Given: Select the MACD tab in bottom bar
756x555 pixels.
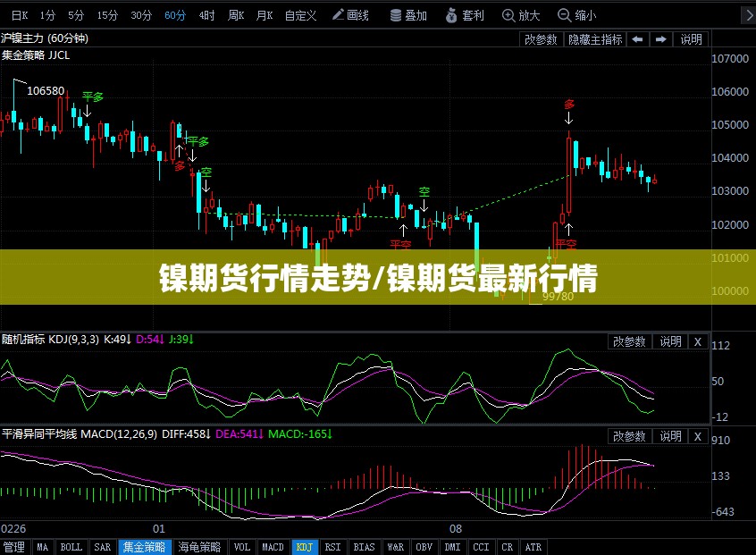Looking at the screenshot, I should (273, 547).
